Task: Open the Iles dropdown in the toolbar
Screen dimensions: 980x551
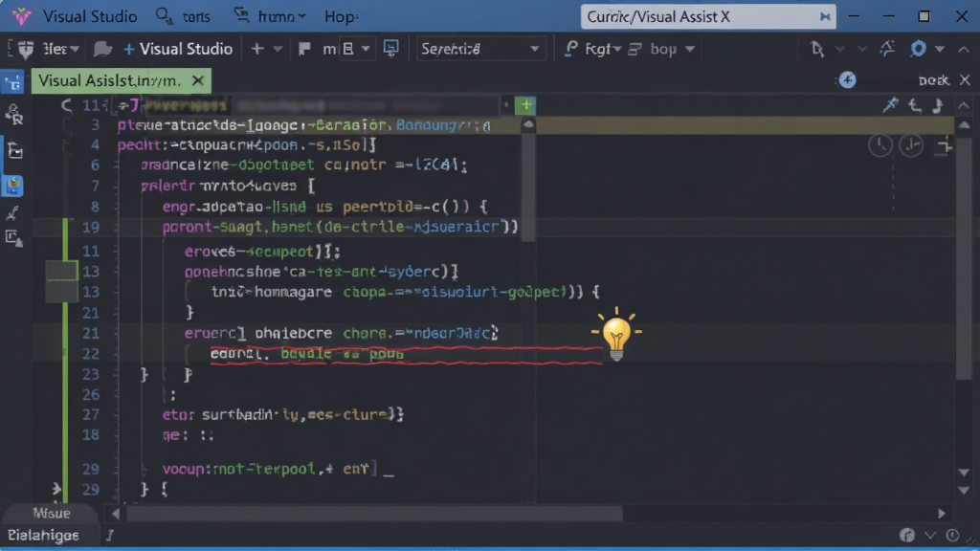Action: point(60,49)
